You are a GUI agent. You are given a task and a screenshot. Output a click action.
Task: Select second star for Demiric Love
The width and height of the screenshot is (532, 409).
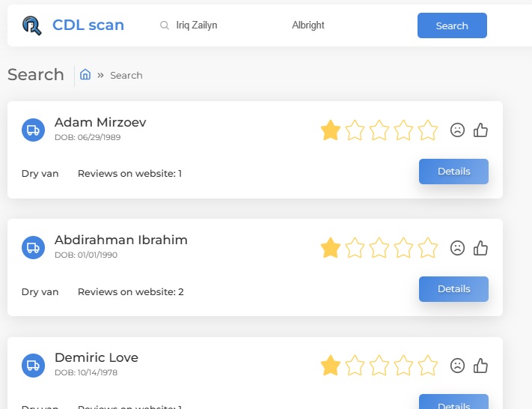tap(355, 366)
